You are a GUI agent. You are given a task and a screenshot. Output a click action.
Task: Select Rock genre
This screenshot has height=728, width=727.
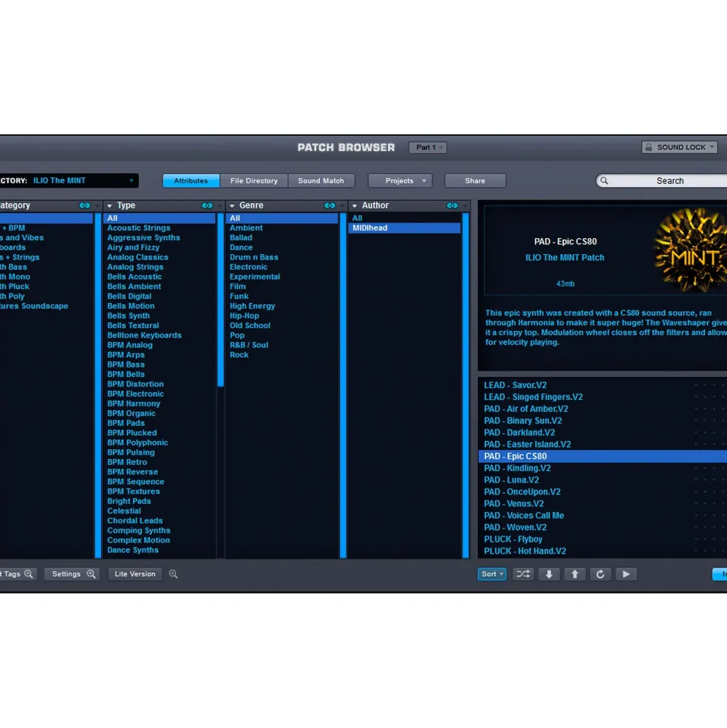(x=239, y=355)
